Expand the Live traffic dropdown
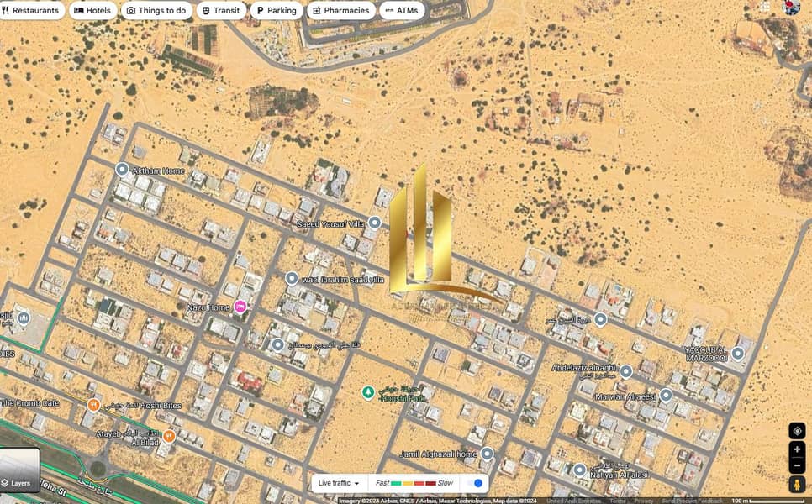812x504 pixels. (339, 483)
